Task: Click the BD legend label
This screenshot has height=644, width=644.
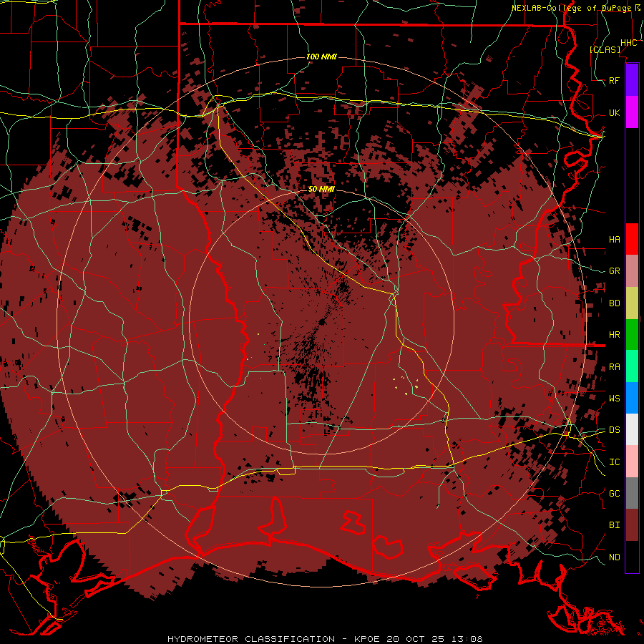Action: 614,303
